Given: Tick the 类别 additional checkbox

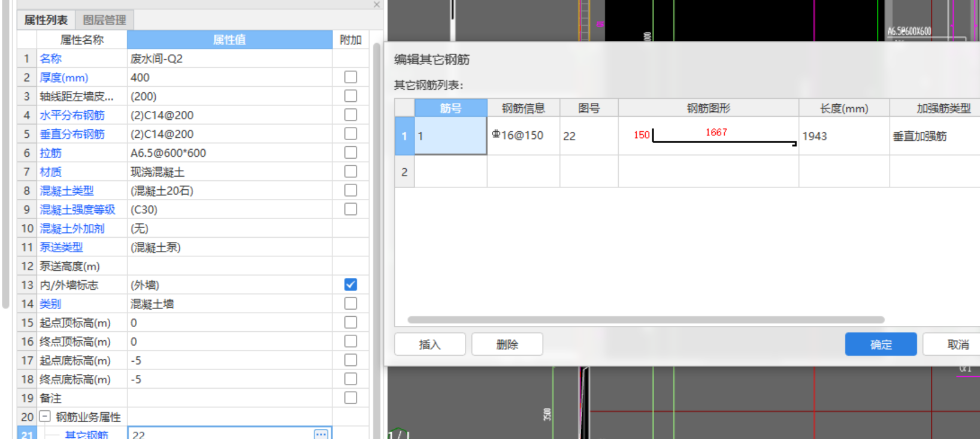Looking at the screenshot, I should point(350,304).
